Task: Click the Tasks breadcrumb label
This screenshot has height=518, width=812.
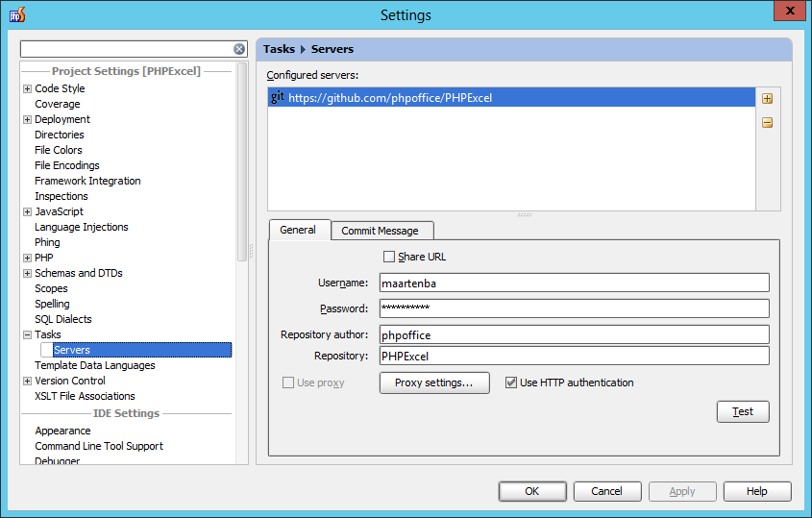Action: [x=279, y=49]
